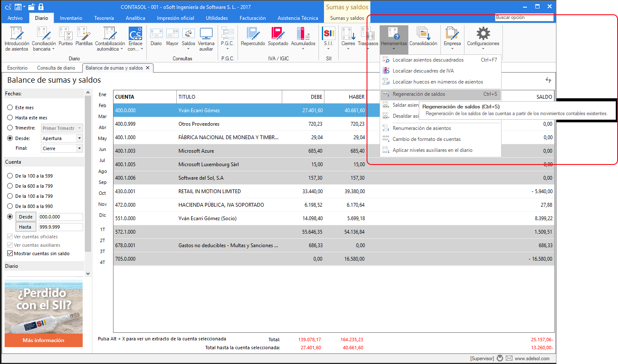Select the Trimestre radio button

10,128
